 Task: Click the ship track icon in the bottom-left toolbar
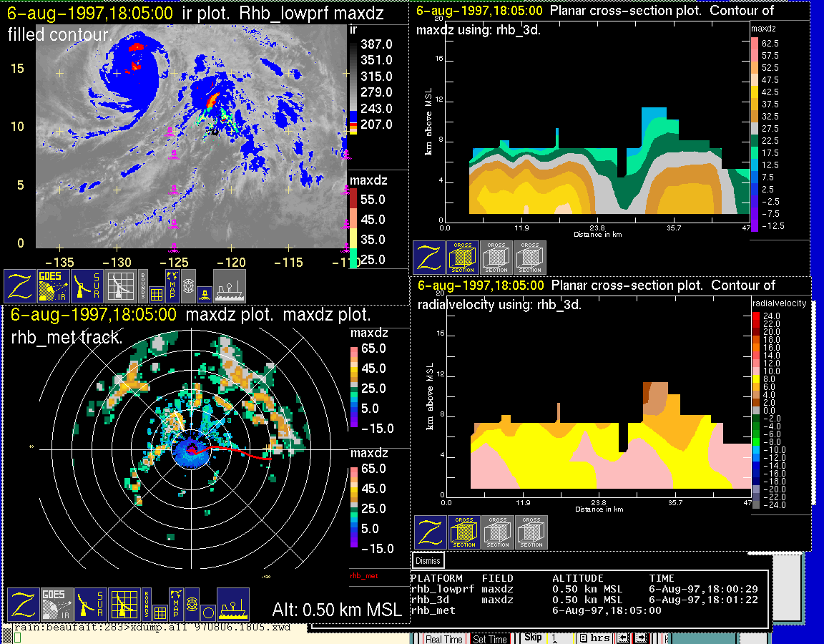coord(232,605)
